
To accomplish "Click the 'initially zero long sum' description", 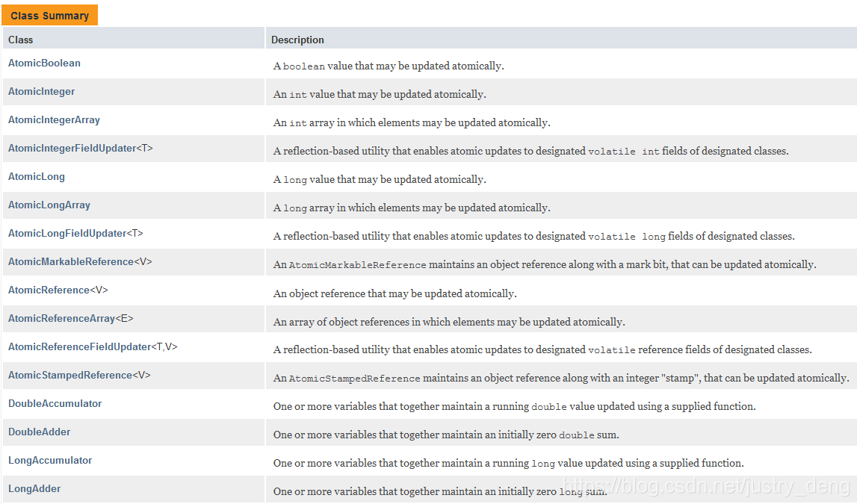I will (x=441, y=492).
